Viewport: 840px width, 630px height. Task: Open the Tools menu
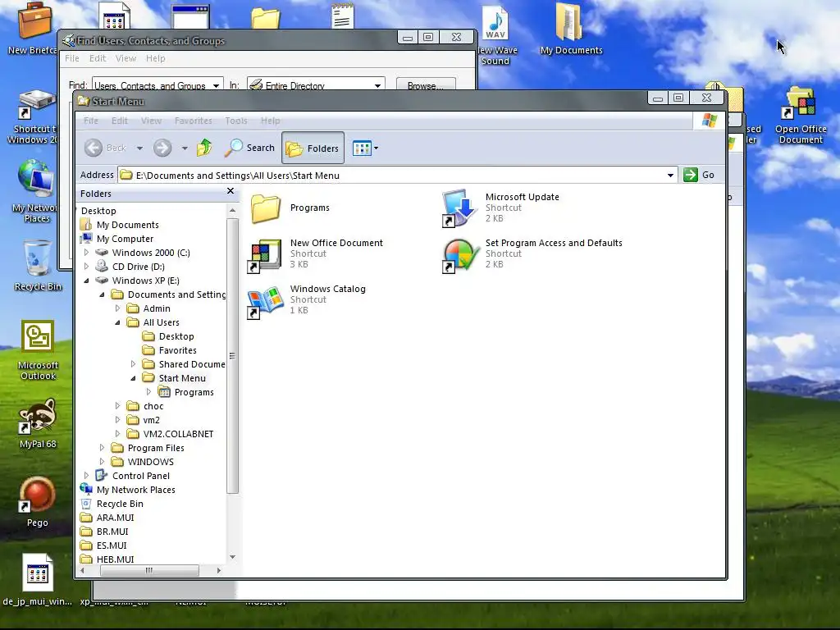point(236,121)
